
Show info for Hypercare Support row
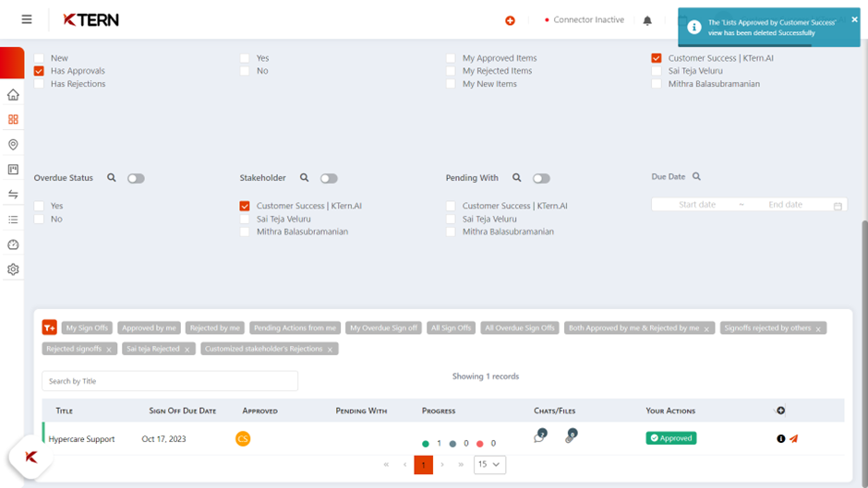coord(780,439)
